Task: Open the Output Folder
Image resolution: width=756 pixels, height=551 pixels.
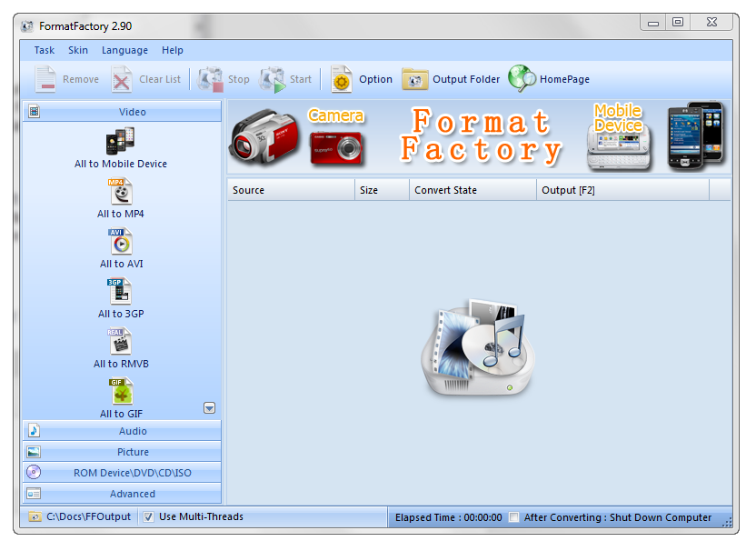Action: (415, 79)
